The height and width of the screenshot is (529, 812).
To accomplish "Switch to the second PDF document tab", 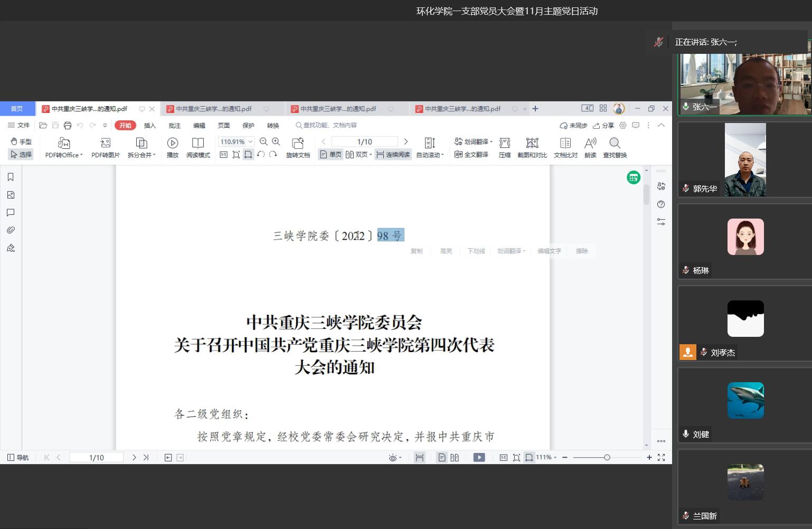I will click(x=213, y=109).
